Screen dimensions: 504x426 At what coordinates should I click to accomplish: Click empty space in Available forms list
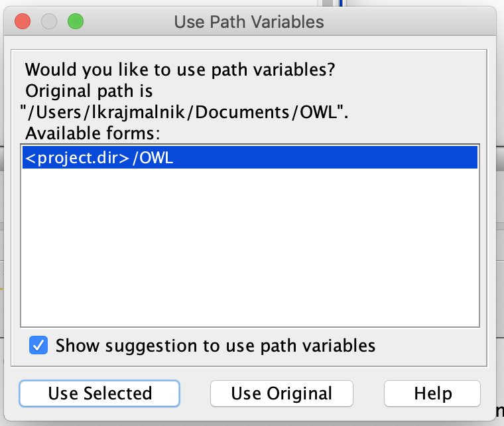(249, 239)
